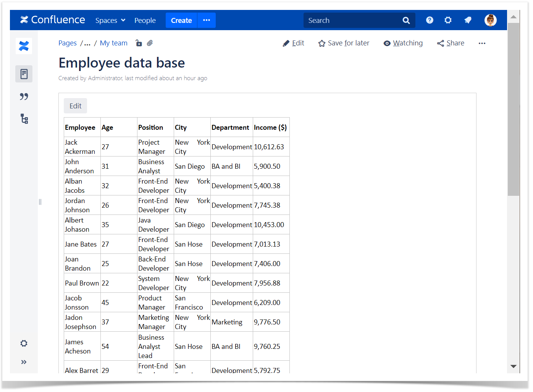Open page more actions ellipsis menu
The height and width of the screenshot is (392, 533).
point(482,43)
